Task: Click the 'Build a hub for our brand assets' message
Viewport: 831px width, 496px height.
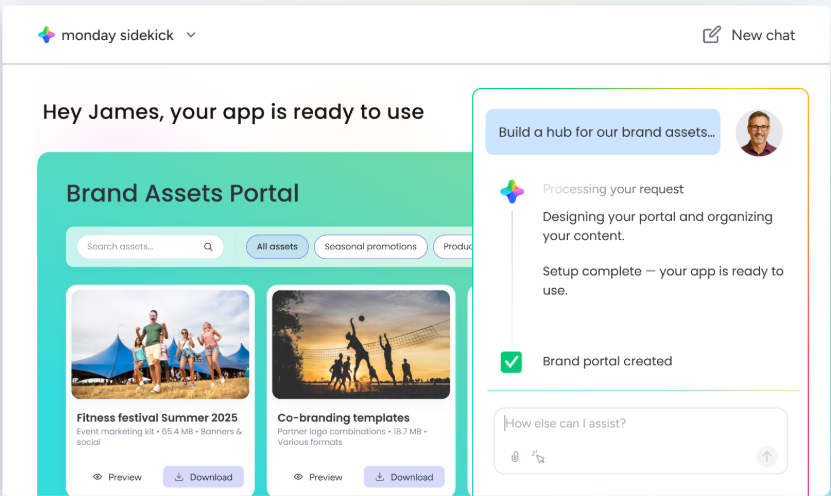Action: [603, 132]
